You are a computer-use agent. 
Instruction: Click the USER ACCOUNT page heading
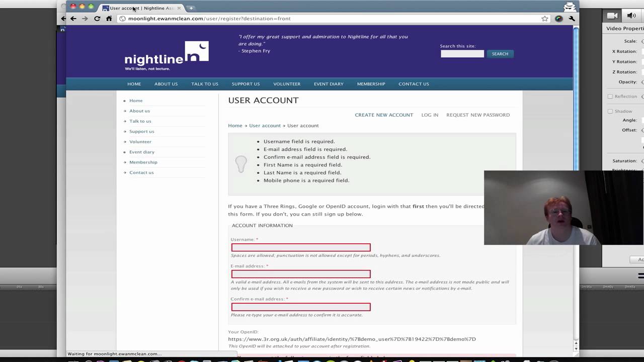(x=263, y=101)
